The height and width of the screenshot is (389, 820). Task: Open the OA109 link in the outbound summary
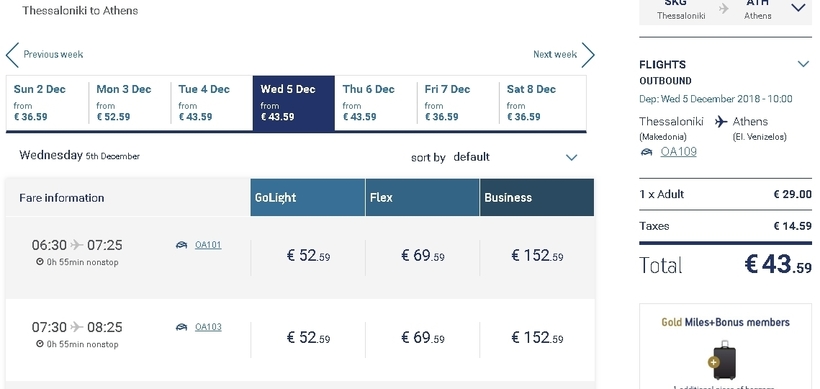tap(678, 152)
